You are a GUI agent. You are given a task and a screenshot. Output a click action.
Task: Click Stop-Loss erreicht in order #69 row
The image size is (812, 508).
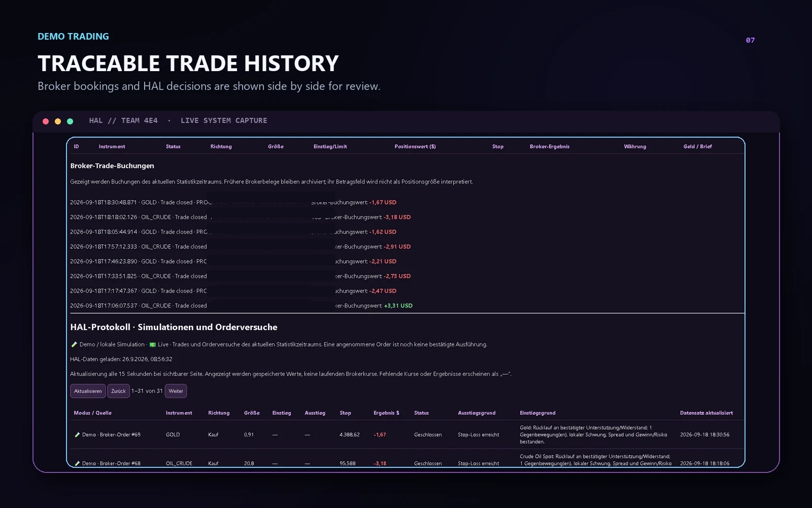(x=478, y=435)
